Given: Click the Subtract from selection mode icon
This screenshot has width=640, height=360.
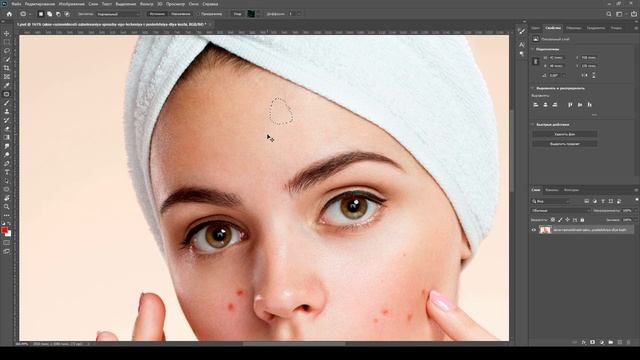Looking at the screenshot, I should (x=58, y=14).
